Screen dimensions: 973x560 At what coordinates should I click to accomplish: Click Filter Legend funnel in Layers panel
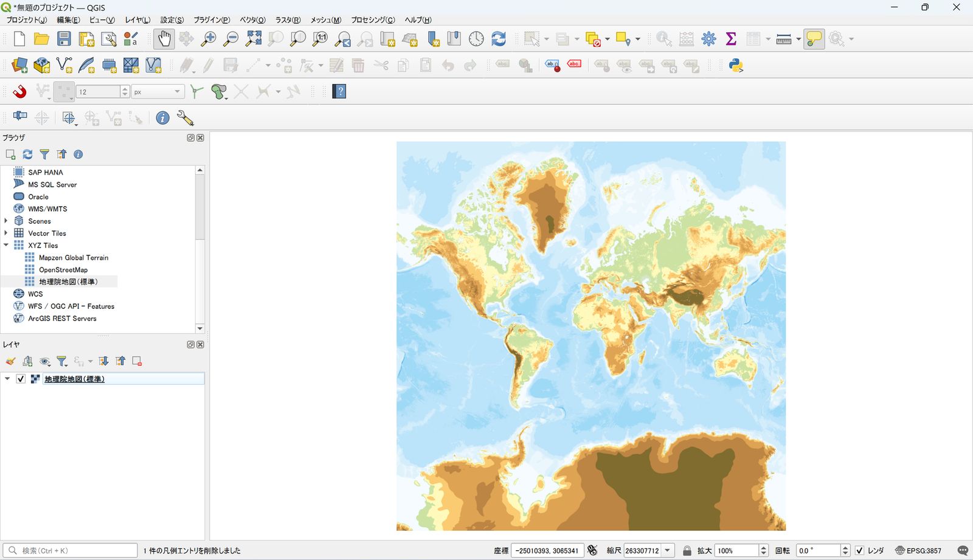[62, 361]
